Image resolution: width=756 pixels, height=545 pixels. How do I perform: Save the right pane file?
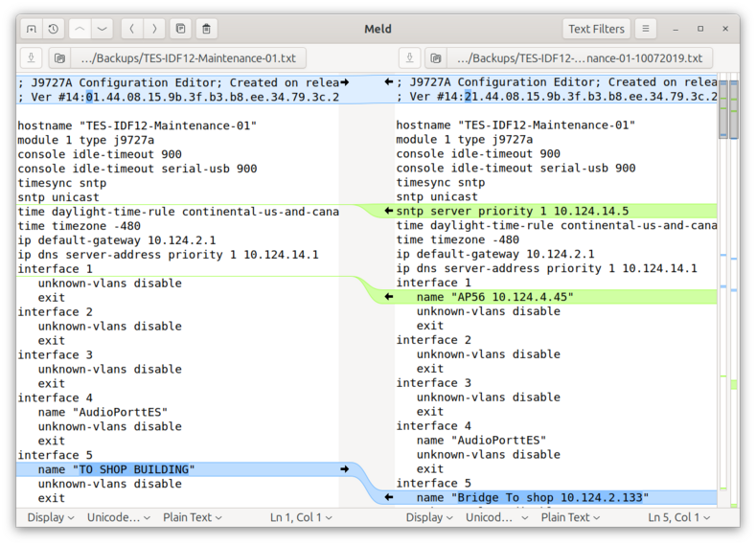click(x=410, y=58)
